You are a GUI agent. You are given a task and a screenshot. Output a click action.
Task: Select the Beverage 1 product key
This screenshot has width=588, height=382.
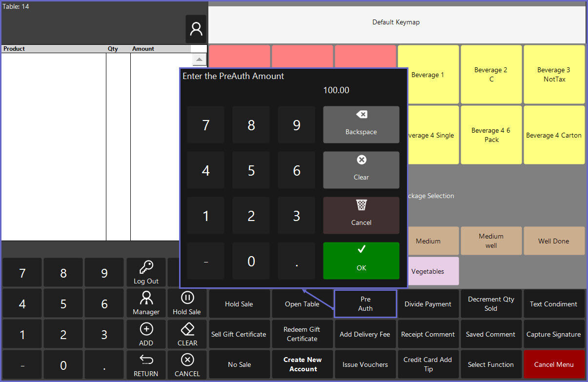click(428, 75)
